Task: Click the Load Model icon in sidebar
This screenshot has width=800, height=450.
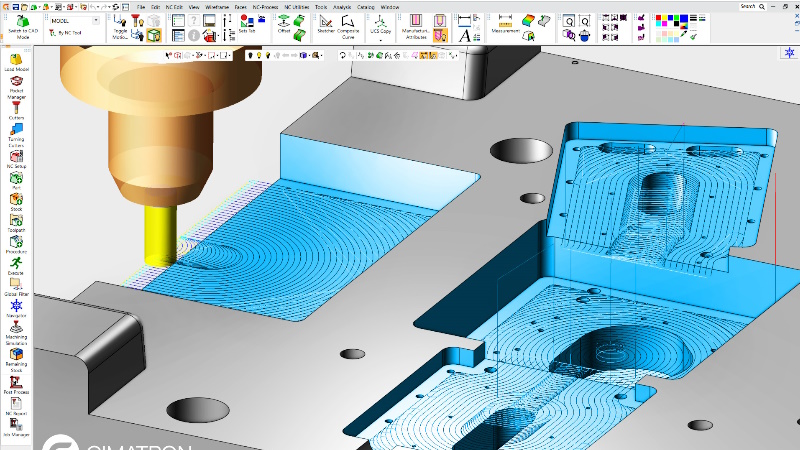Action: [x=16, y=60]
